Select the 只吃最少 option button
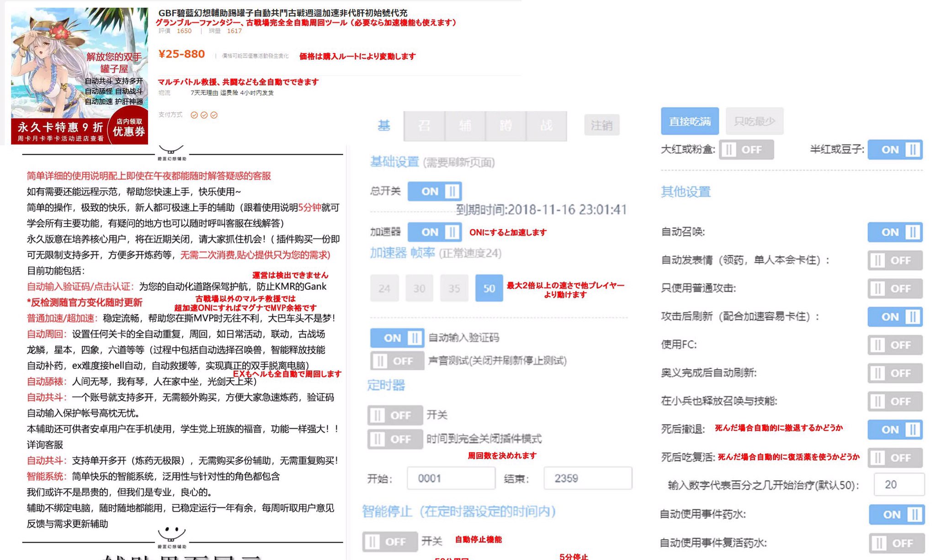 [x=754, y=121]
